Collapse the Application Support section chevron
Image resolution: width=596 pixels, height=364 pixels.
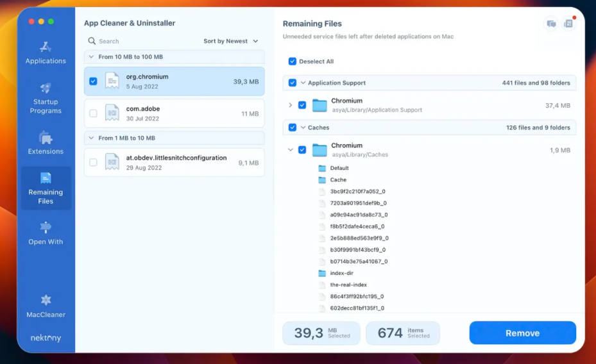303,83
